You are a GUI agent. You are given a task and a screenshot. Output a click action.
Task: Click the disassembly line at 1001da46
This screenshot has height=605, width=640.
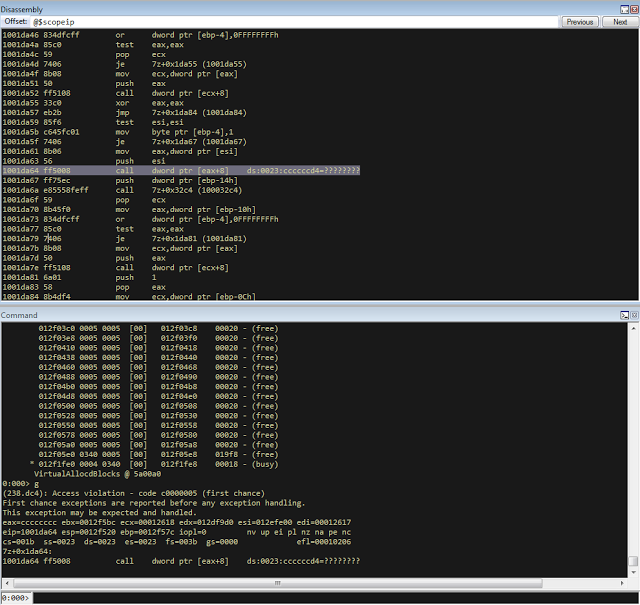pos(150,35)
